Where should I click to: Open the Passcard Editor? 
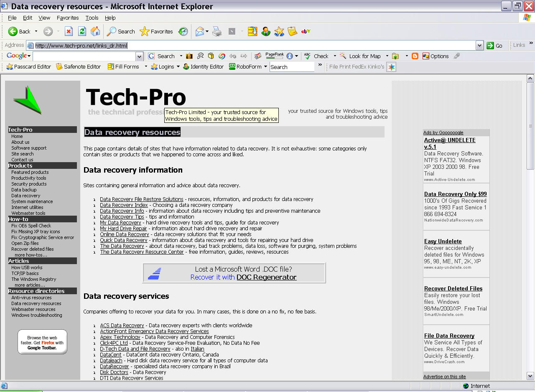coord(28,66)
